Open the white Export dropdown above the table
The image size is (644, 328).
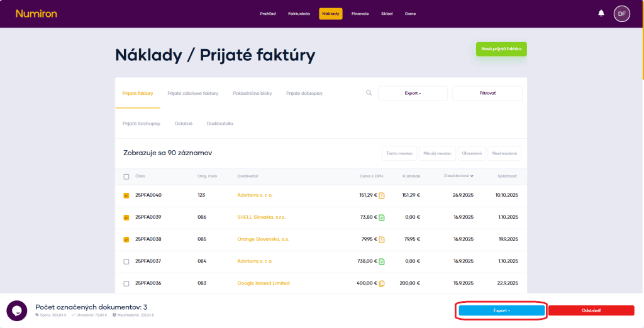click(x=413, y=93)
